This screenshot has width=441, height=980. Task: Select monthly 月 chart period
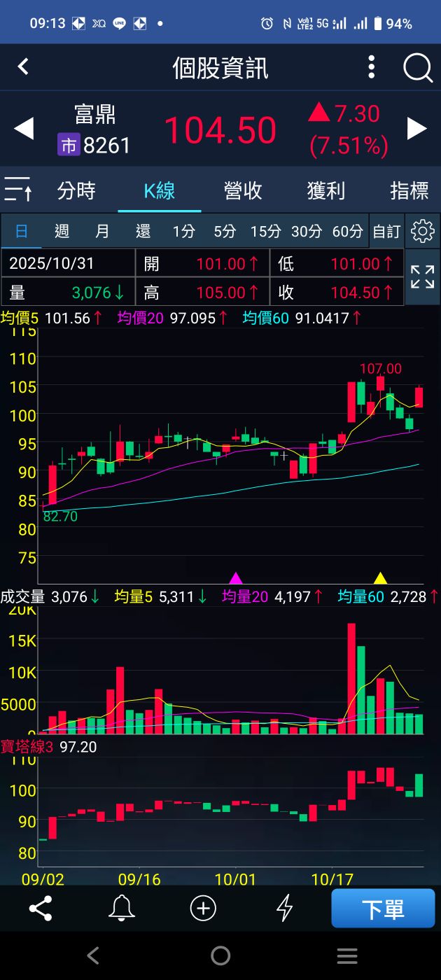click(102, 232)
